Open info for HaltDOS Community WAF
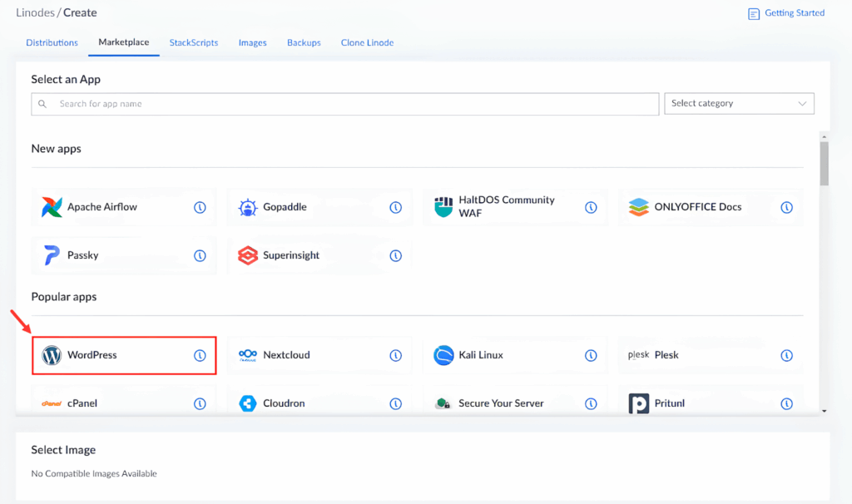This screenshot has height=504, width=852. pyautogui.click(x=591, y=207)
